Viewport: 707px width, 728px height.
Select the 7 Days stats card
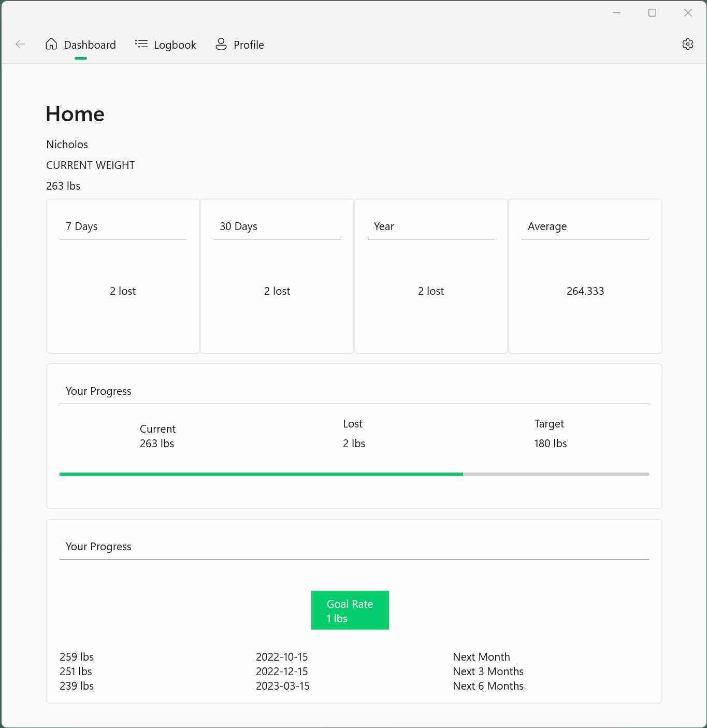click(x=122, y=276)
